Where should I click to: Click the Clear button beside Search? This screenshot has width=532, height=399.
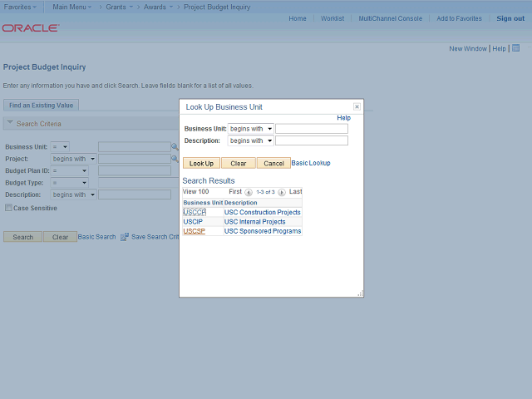coord(60,237)
